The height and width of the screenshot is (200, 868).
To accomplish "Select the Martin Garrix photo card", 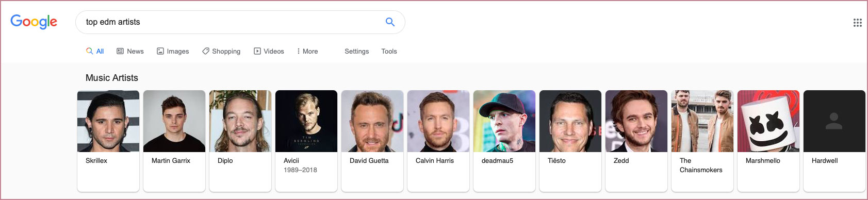I will pos(174,121).
